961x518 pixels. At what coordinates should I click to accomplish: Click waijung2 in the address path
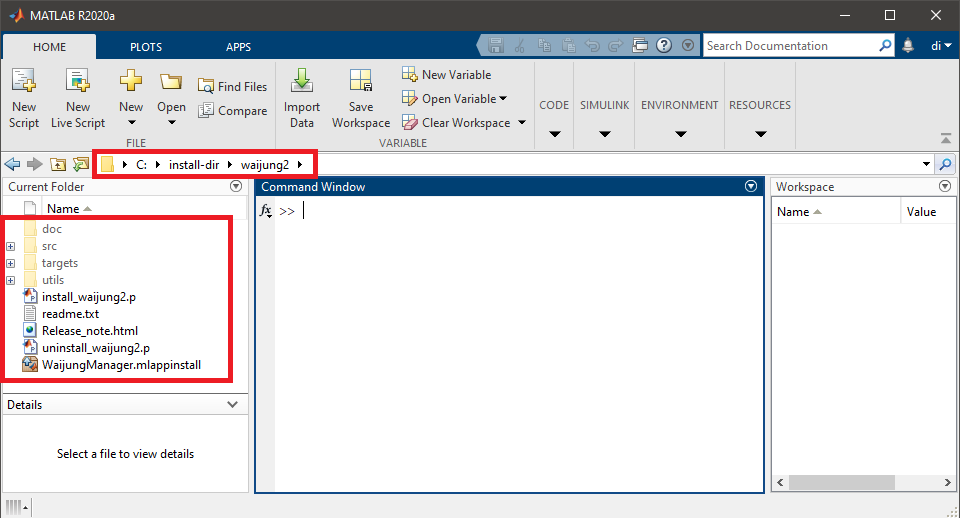265,165
